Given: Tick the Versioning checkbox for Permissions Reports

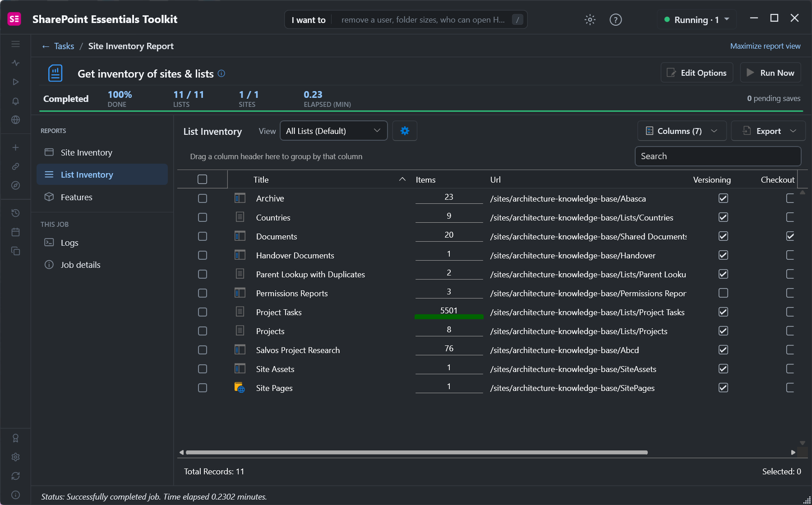Looking at the screenshot, I should [723, 293].
